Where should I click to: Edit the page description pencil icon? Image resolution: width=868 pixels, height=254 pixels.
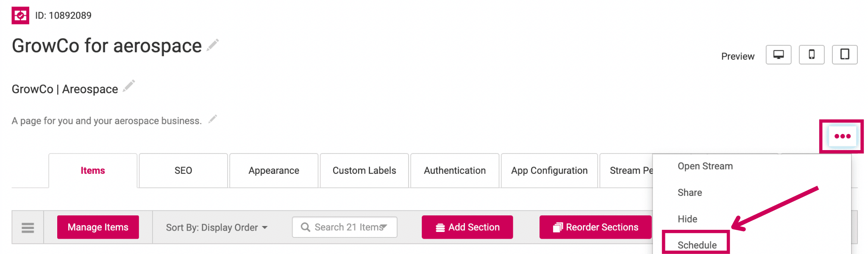click(x=213, y=119)
